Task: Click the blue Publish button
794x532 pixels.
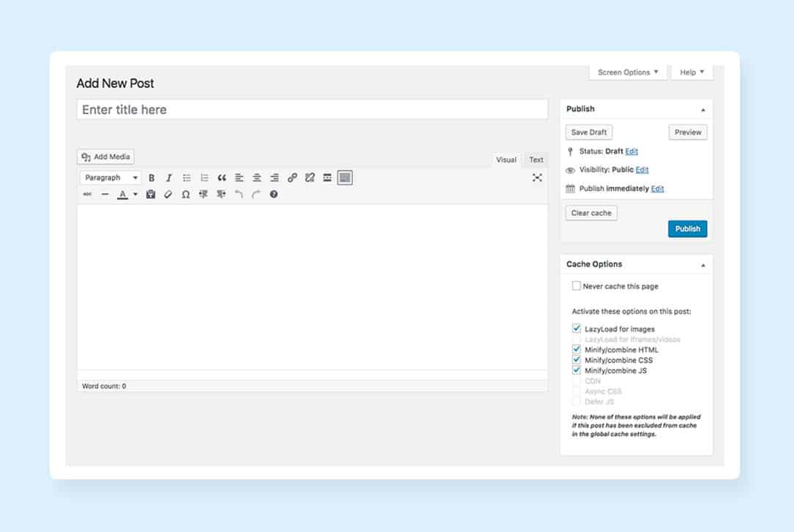Action: point(687,229)
